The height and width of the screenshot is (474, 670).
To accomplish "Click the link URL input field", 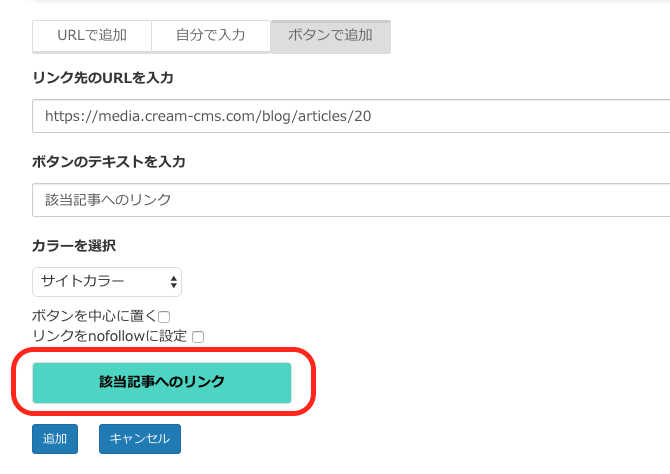I will pos(351,116).
